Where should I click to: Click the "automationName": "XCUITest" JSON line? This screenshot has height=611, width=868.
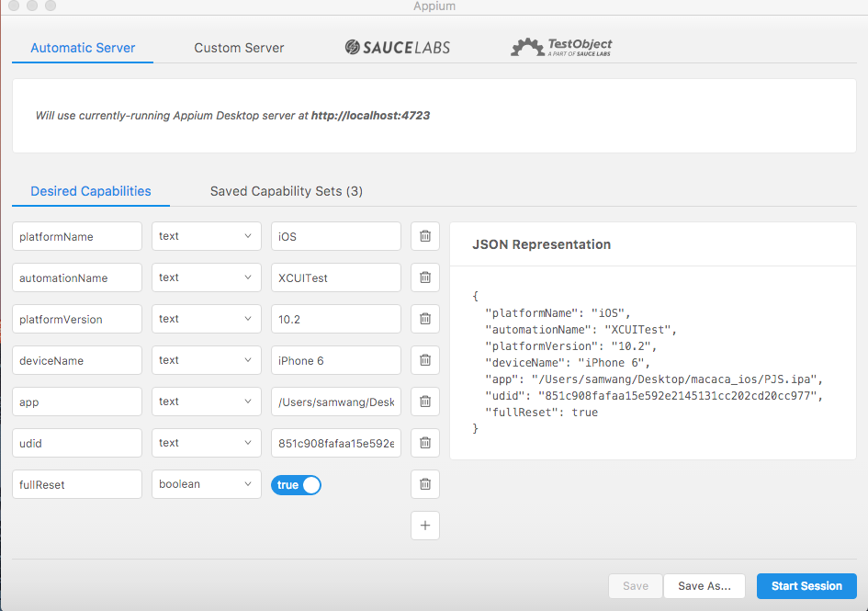coord(581,330)
